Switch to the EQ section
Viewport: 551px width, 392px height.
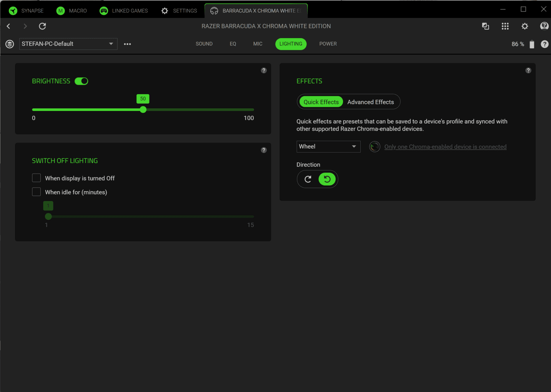click(x=233, y=44)
